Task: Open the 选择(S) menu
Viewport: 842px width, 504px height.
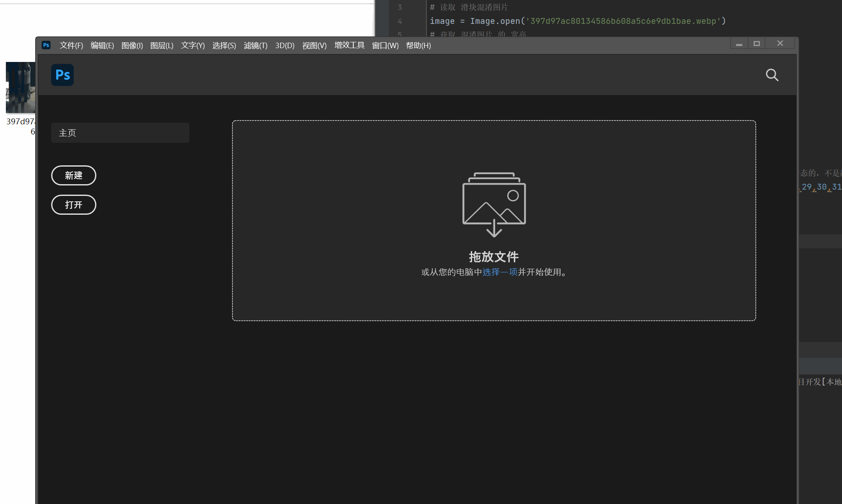Action: [x=224, y=45]
